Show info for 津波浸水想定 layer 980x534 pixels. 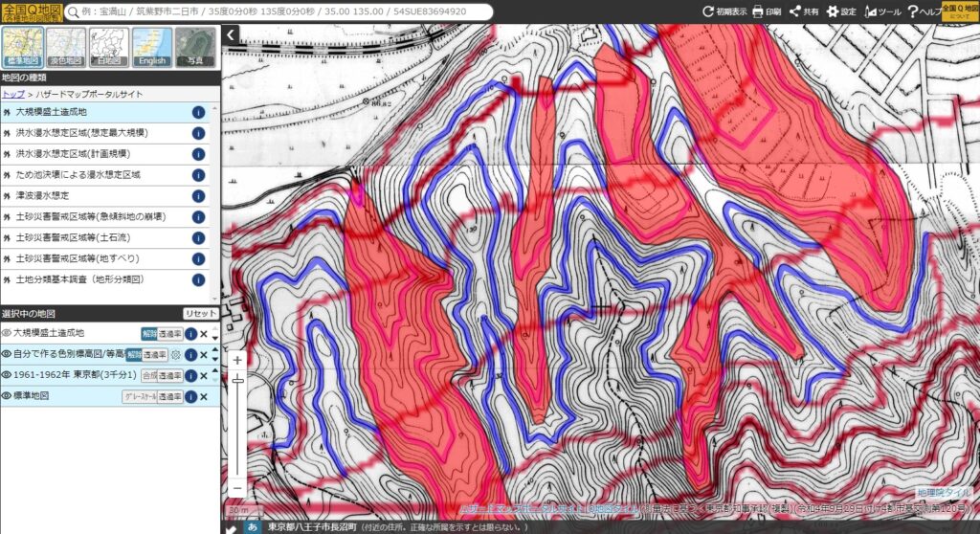click(x=198, y=195)
